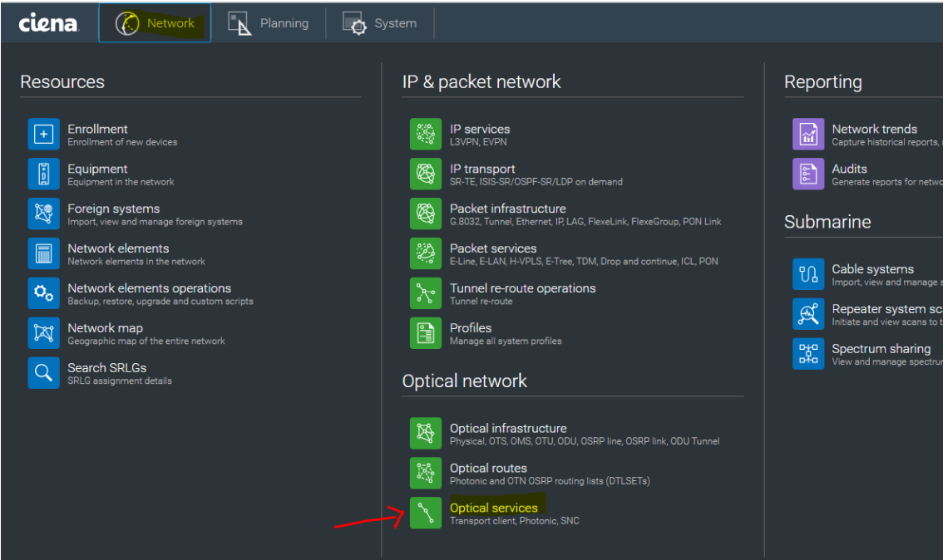
Task: Click the Audits link
Action: (850, 169)
